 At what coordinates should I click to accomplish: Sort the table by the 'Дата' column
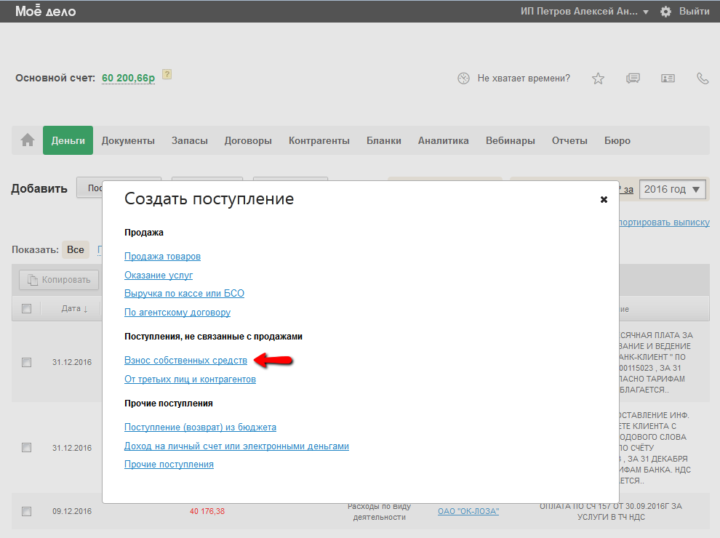point(74,308)
